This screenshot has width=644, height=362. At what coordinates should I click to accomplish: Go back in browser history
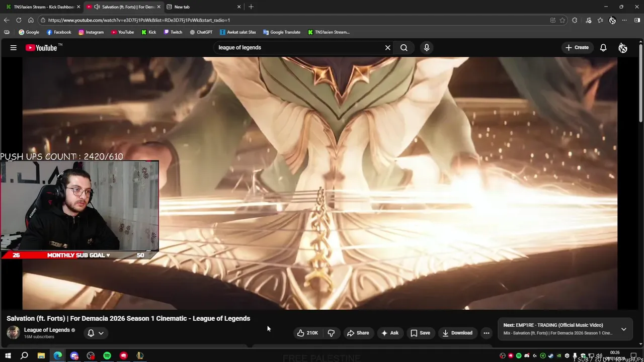click(x=7, y=20)
